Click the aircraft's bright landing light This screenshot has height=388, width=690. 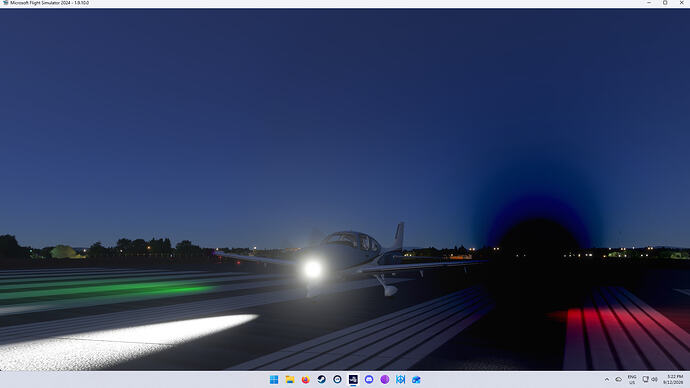click(313, 268)
